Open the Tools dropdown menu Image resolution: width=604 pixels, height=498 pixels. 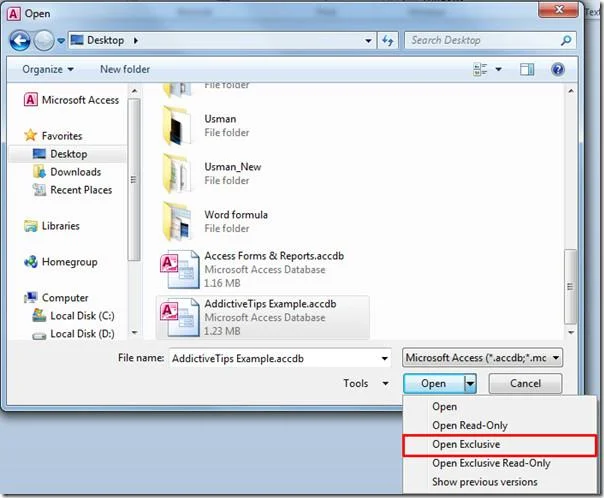tap(366, 384)
